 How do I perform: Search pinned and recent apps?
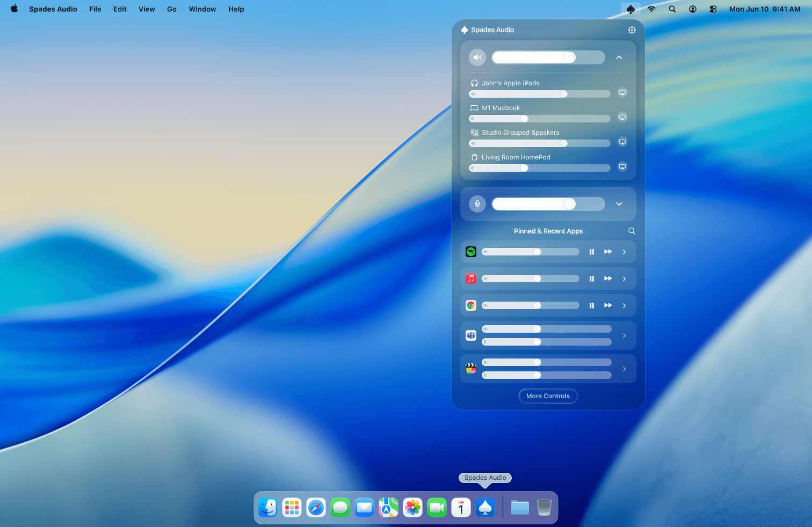[x=632, y=231]
